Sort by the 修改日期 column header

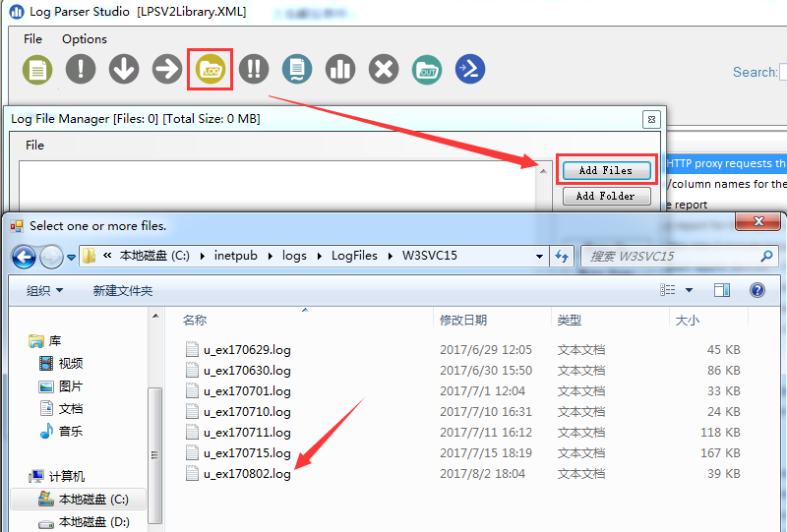point(493,321)
